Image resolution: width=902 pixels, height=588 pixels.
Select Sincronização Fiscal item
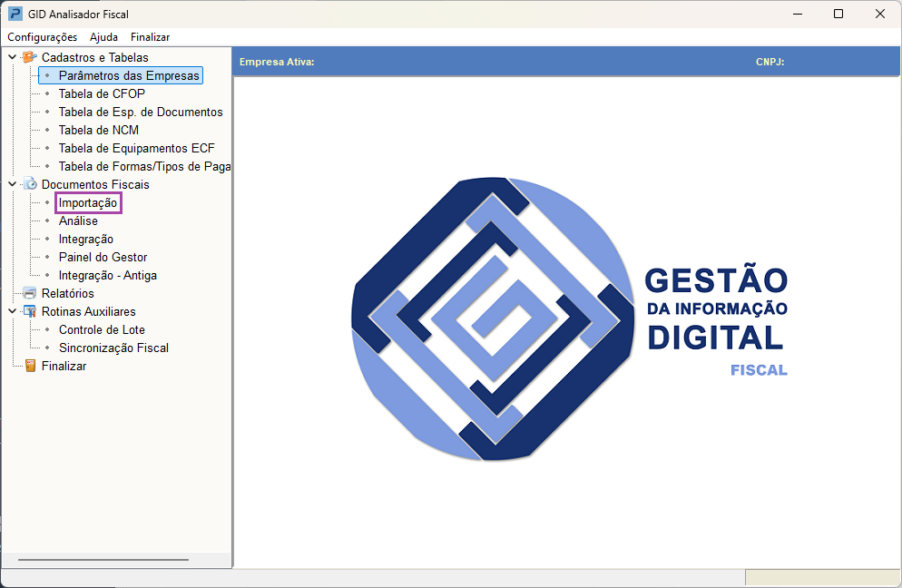click(x=113, y=348)
